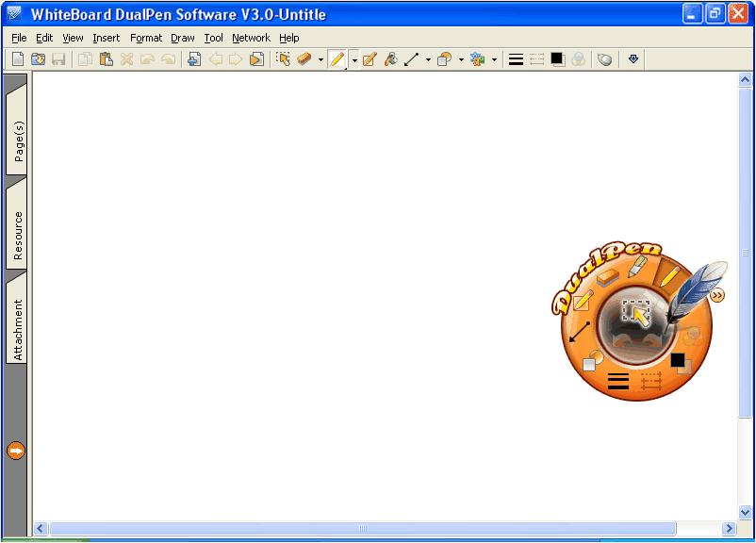The image size is (756, 543).
Task: Click the horizontal scrollbar right arrow
Action: 729,529
